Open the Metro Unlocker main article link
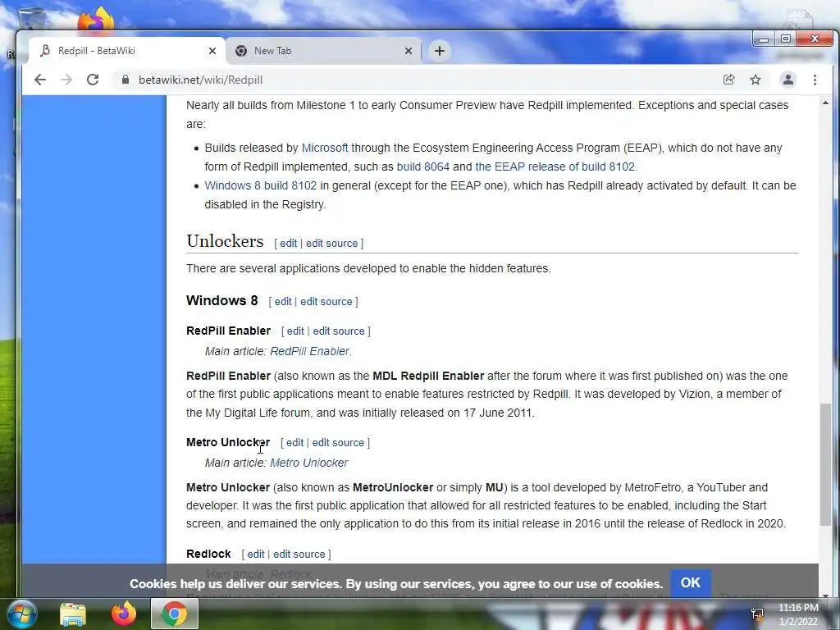Screen dimensions: 840x630 tap(308, 463)
